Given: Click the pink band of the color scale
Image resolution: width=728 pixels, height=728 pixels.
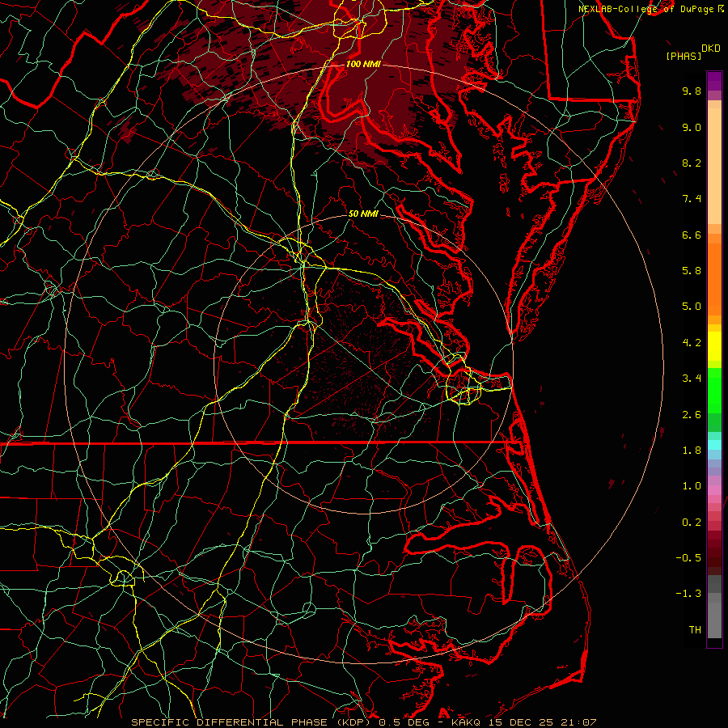Looking at the screenshot, I should click(714, 490).
